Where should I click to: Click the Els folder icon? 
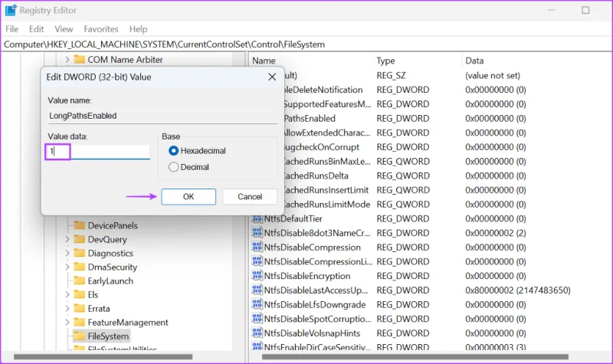80,294
